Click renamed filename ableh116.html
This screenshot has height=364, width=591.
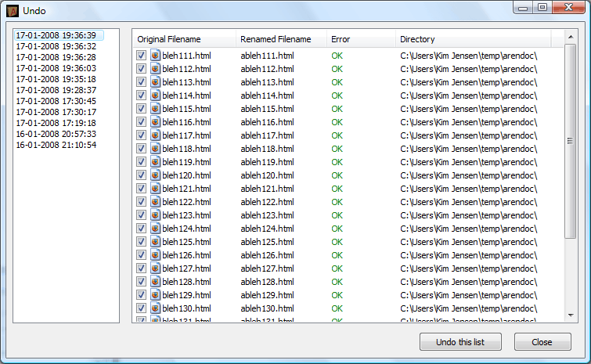click(267, 122)
